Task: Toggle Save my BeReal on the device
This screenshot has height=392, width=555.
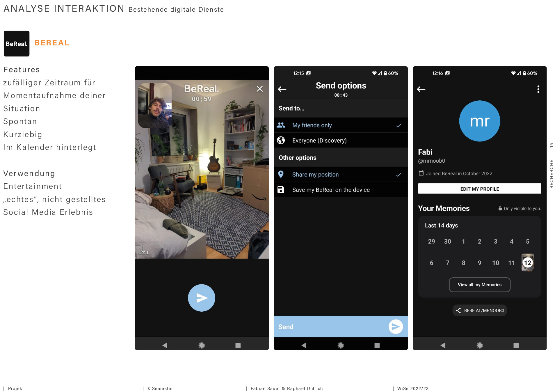Action: click(341, 190)
